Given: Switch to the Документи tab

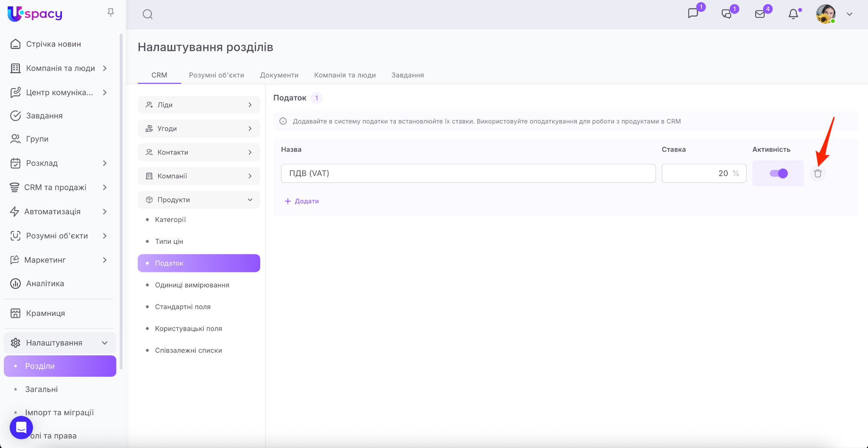Looking at the screenshot, I should tap(279, 75).
